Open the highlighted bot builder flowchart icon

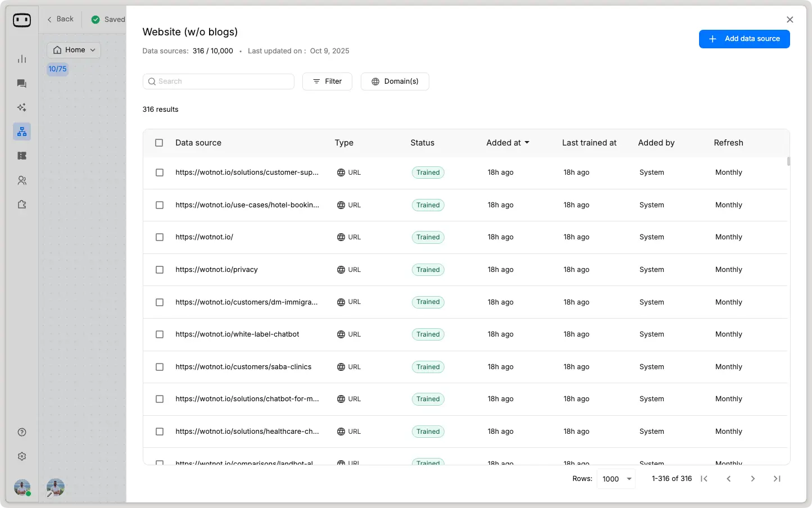(x=22, y=131)
